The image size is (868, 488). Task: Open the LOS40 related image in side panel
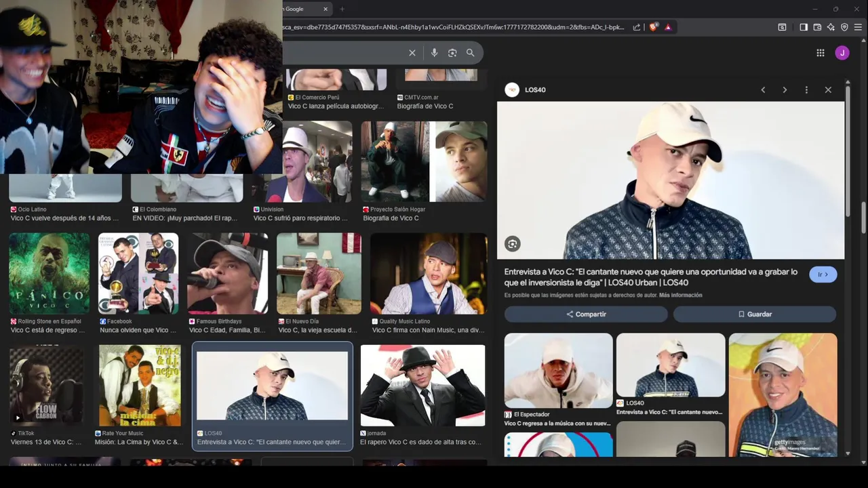(x=671, y=365)
